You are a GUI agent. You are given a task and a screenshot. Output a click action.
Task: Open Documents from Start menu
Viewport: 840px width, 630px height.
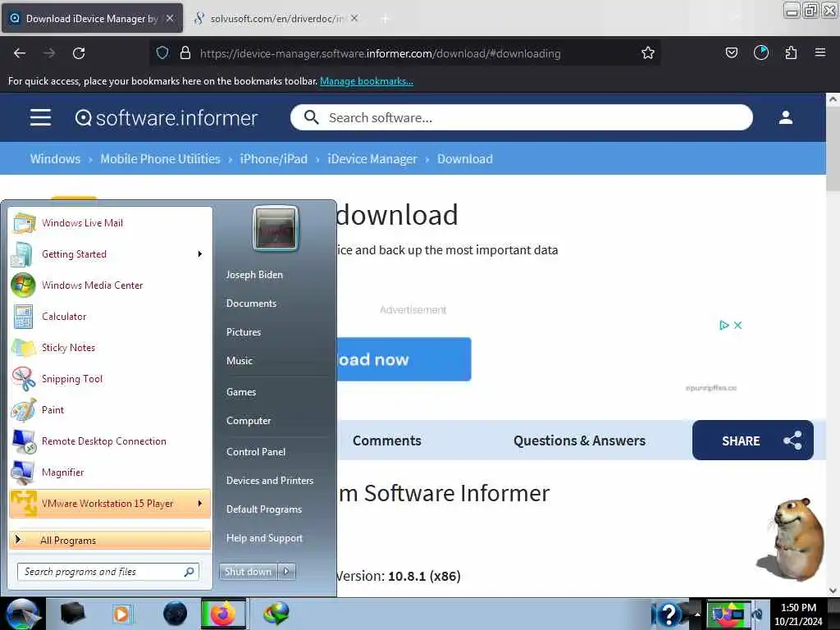[251, 304]
